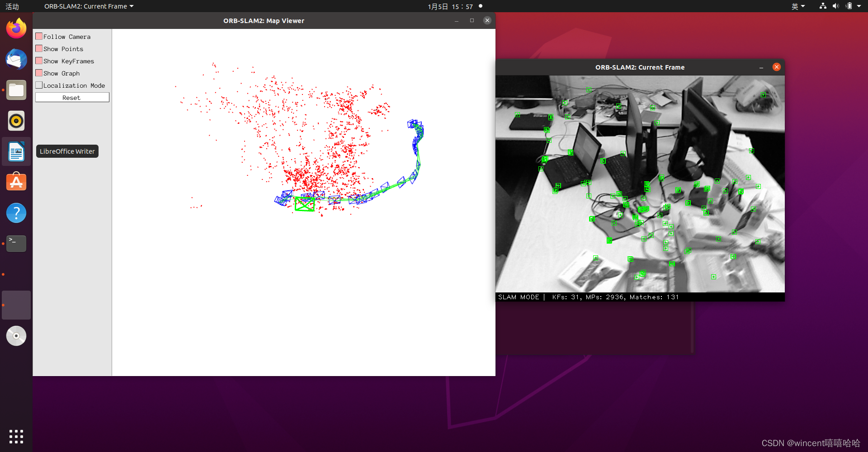Open the Files manager in dock

(16, 90)
